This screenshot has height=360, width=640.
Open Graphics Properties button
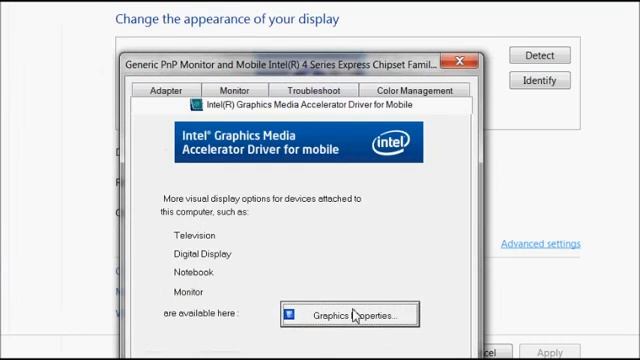pos(350,314)
